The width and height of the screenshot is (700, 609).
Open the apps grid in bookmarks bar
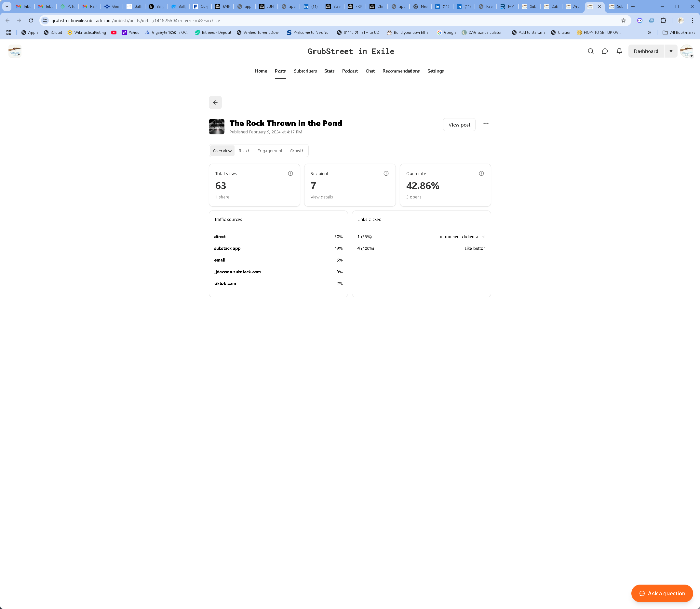[9, 32]
